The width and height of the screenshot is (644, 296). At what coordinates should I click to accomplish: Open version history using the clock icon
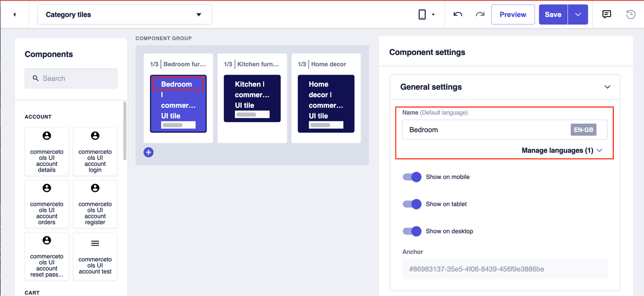coord(631,14)
